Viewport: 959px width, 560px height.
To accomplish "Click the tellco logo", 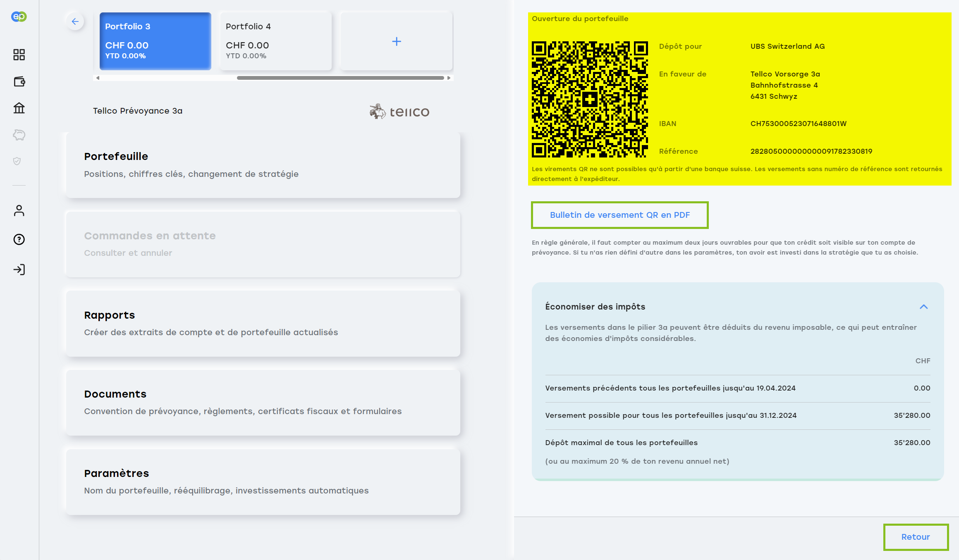I will pos(399,112).
